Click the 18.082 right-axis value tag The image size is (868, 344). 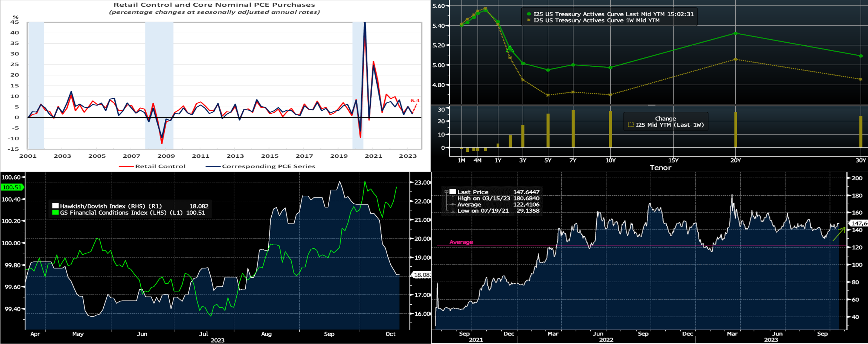(421, 275)
